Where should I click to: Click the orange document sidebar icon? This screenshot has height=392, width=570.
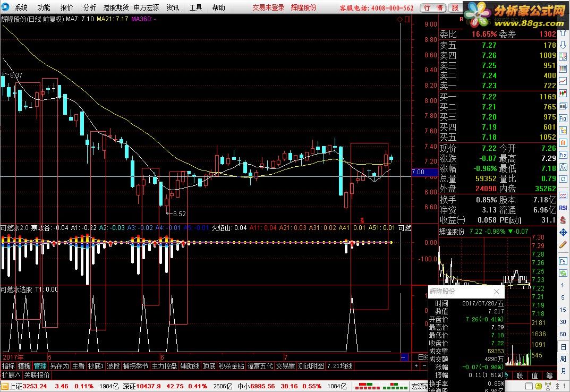(563, 142)
